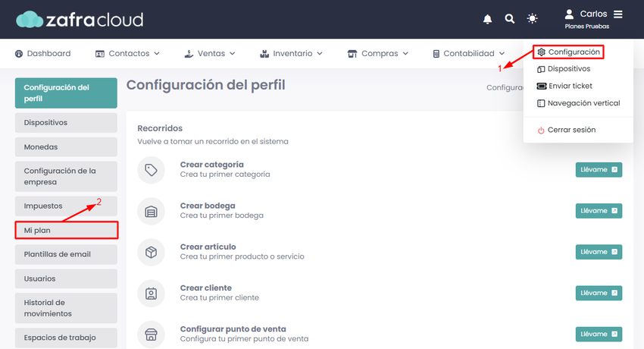Screen dimensions: 644x349
Task: Open the Carlos user menu
Action: click(x=593, y=14)
